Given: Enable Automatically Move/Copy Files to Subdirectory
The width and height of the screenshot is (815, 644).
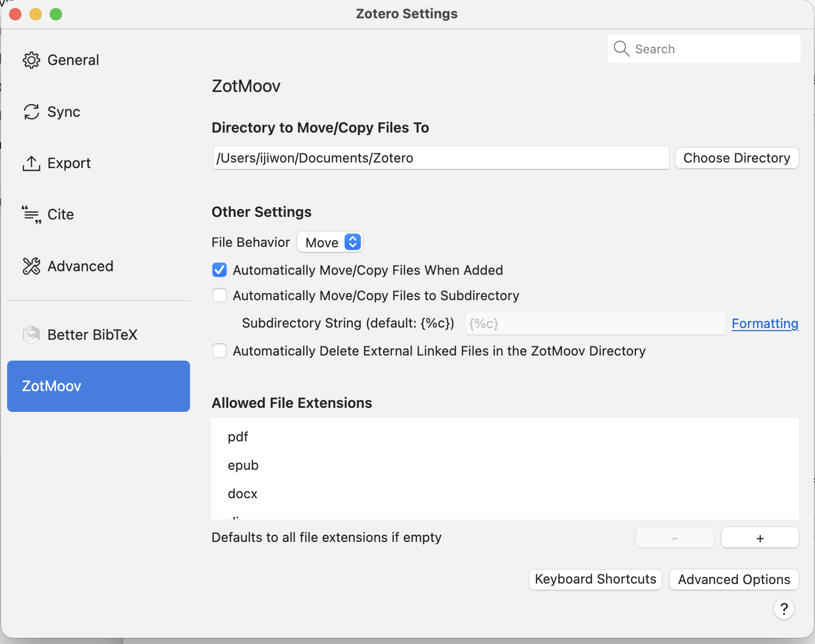Looking at the screenshot, I should 220,296.
